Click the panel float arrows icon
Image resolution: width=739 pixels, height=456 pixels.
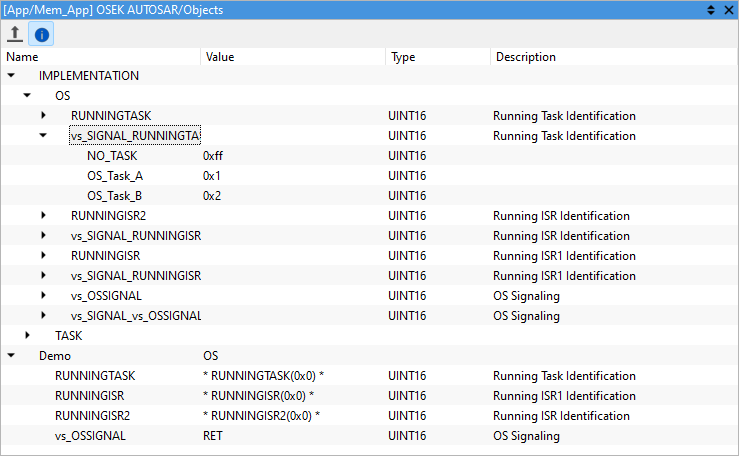pos(711,10)
